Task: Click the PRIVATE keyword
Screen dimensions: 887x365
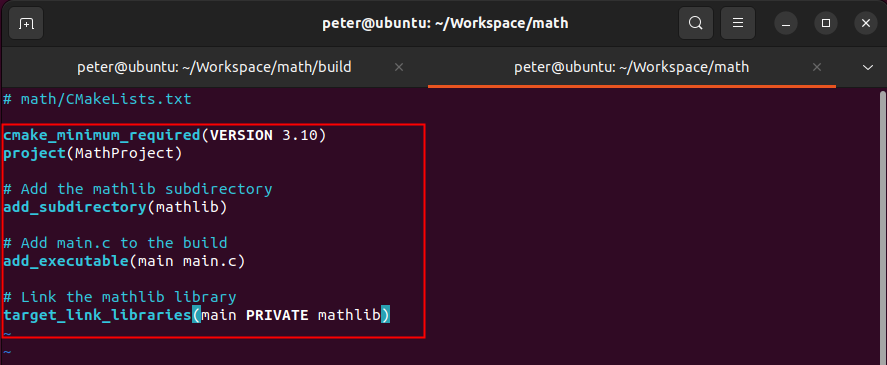Action: (x=277, y=315)
